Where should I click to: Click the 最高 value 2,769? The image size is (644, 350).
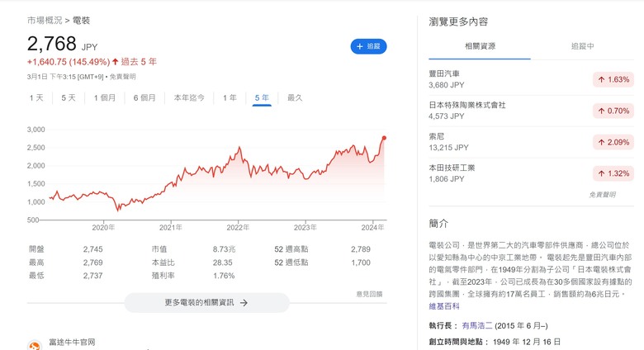(92, 262)
